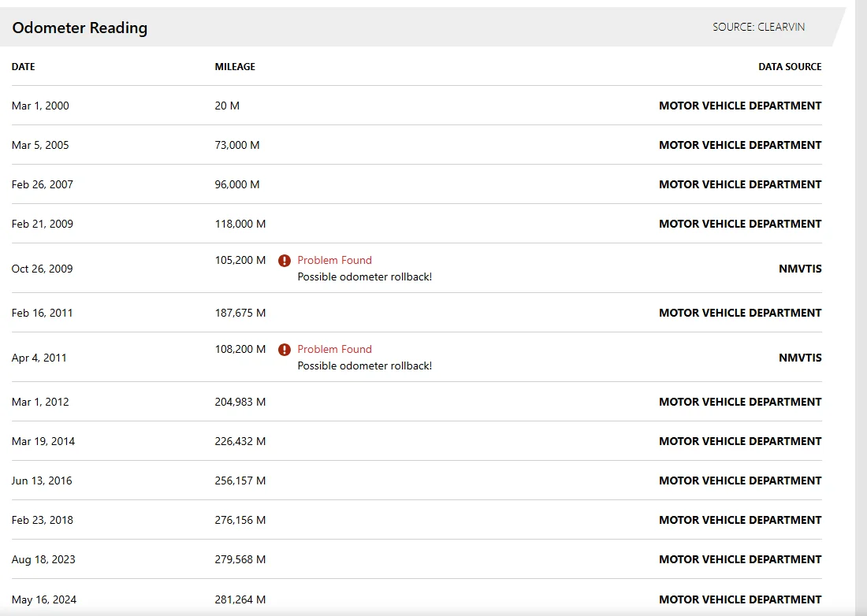Click Motor Vehicle Department in Aug 18, 2023 row
The image size is (867, 616).
click(x=740, y=559)
